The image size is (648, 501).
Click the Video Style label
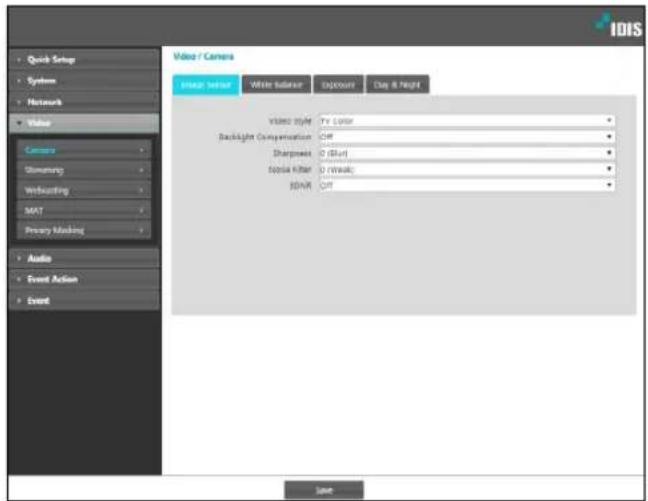click(290, 121)
